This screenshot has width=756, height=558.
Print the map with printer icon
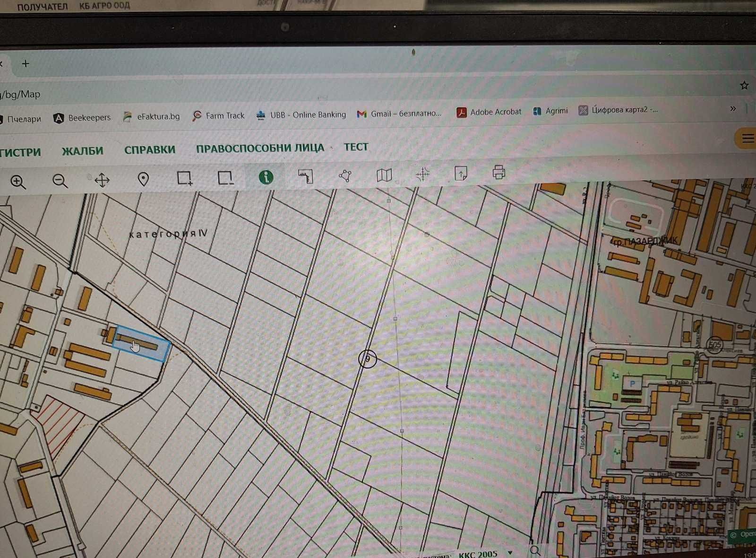click(x=499, y=172)
